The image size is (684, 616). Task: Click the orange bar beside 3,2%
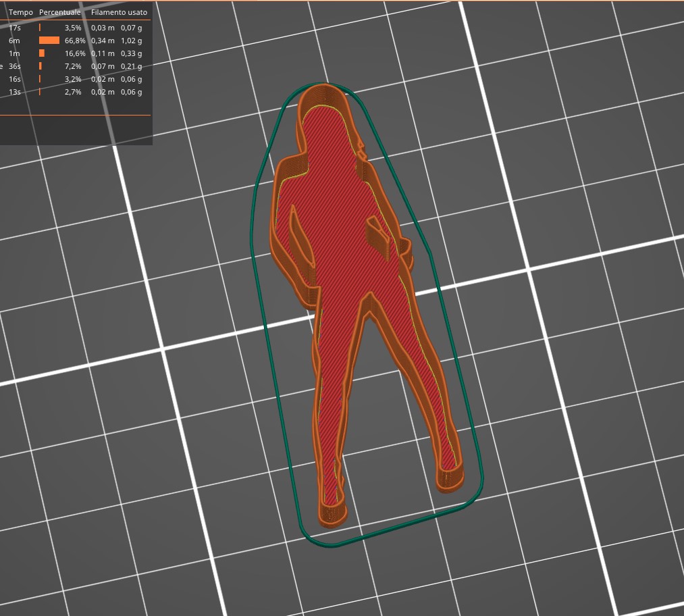(x=41, y=79)
